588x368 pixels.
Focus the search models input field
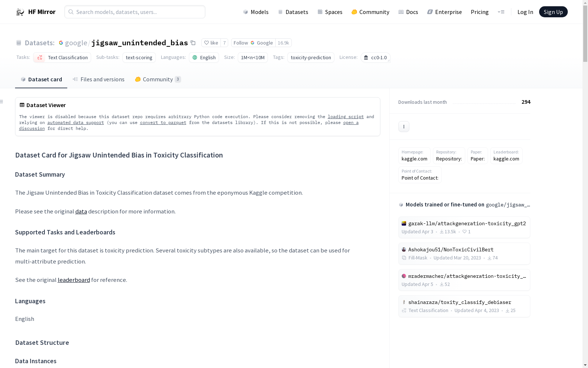point(135,12)
